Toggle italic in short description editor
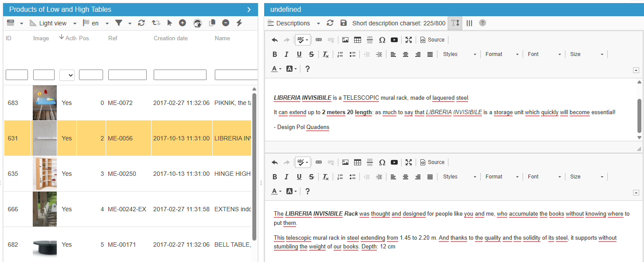This screenshot has height=262, width=644. tap(287, 55)
